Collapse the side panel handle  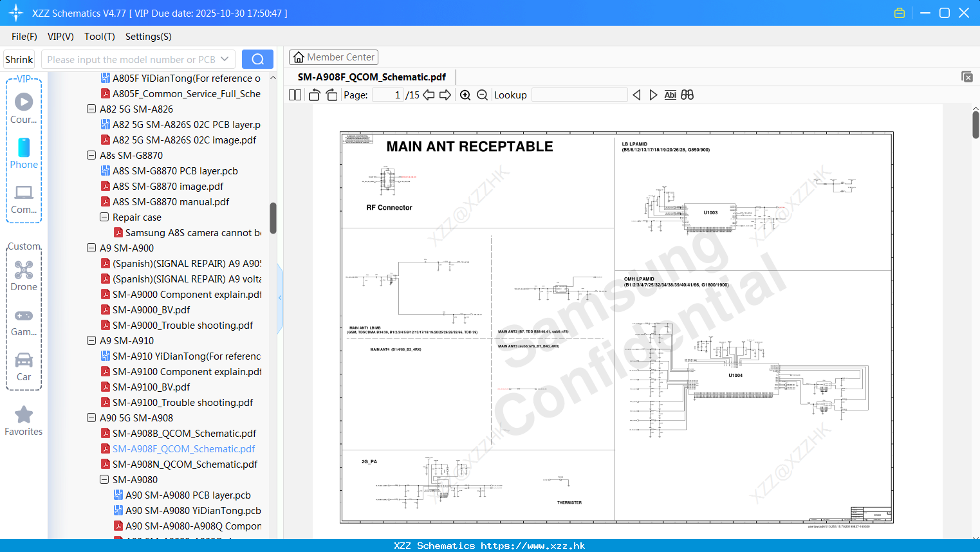[x=280, y=298]
